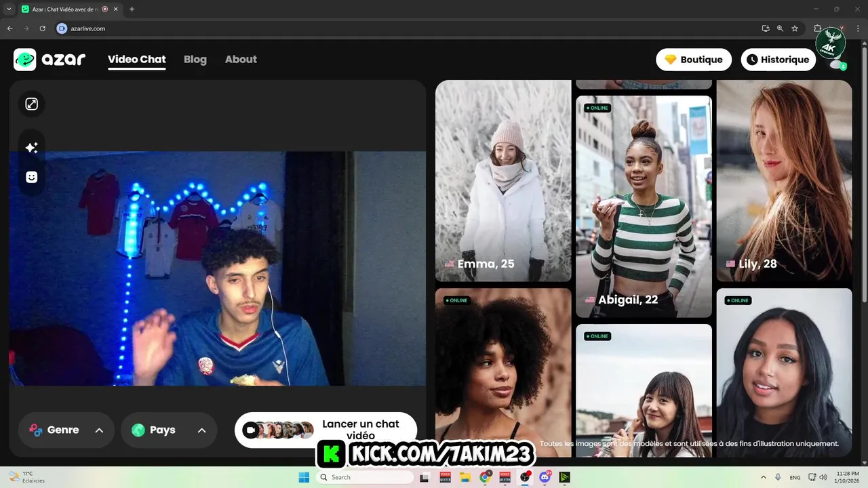Image resolution: width=868 pixels, height=488 pixels.
Task: Open a new browser tab
Action: (132, 9)
